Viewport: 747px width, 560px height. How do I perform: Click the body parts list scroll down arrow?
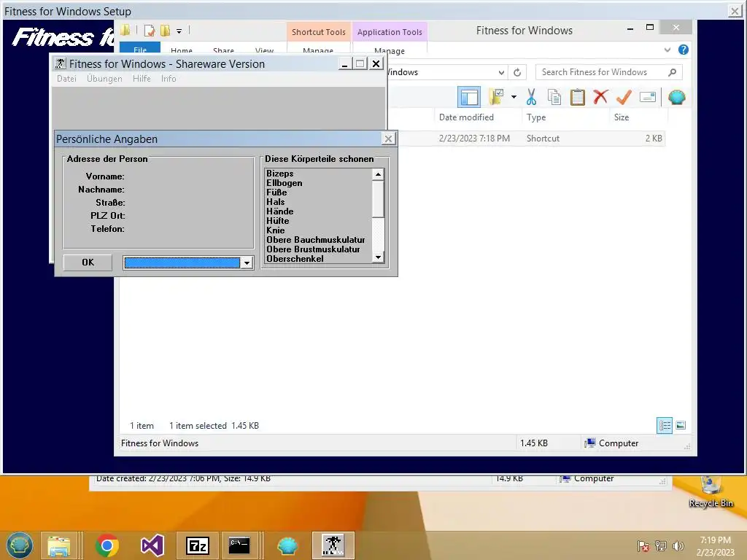pos(379,257)
